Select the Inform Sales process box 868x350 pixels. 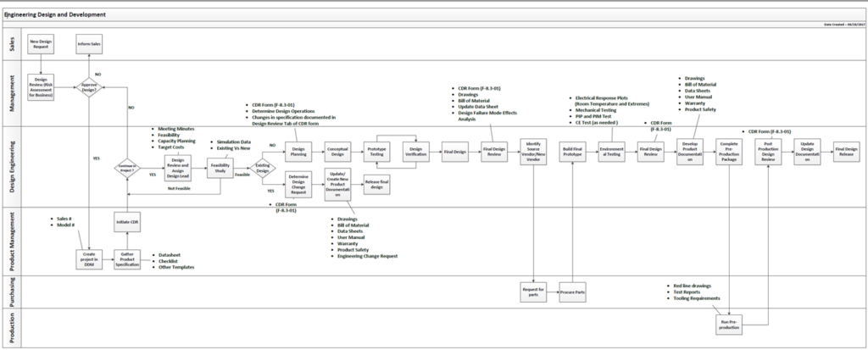coord(89,45)
